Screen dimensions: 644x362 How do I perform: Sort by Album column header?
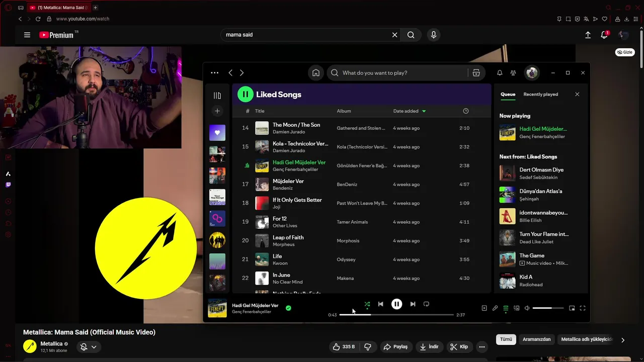[344, 111]
